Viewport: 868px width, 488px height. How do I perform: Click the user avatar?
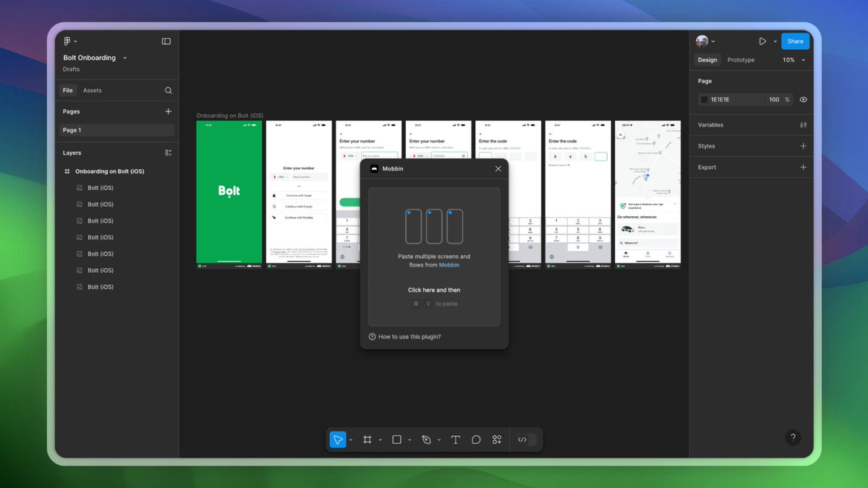coord(702,41)
